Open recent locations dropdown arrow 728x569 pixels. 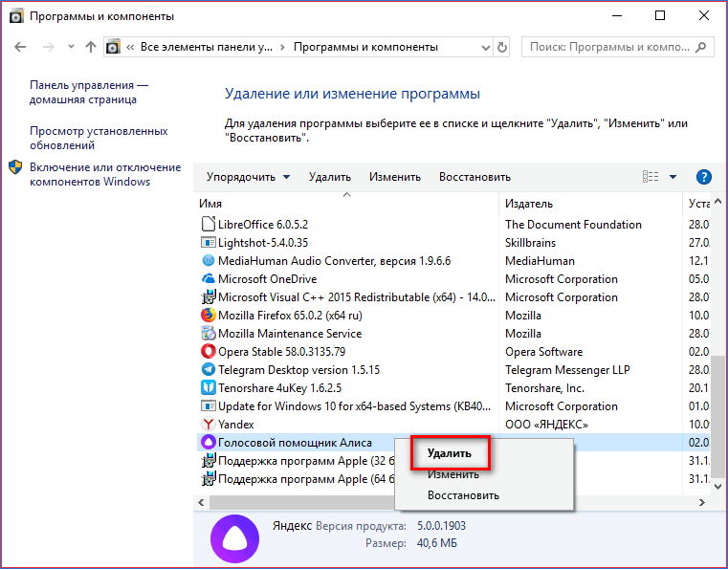click(x=71, y=47)
